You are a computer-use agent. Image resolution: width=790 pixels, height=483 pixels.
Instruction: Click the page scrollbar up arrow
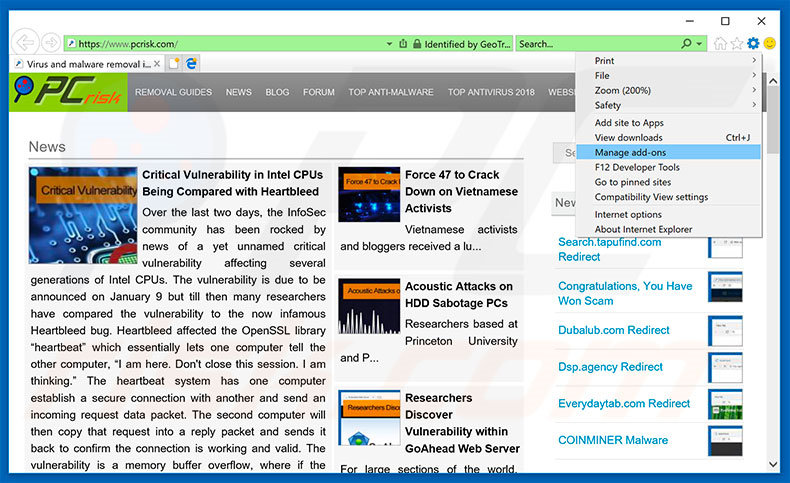pos(773,81)
